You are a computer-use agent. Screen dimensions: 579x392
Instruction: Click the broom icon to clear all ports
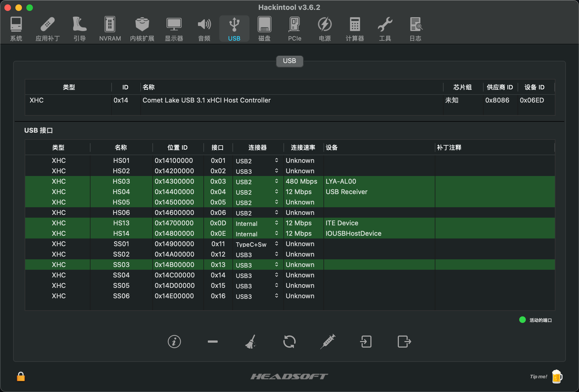click(x=251, y=342)
